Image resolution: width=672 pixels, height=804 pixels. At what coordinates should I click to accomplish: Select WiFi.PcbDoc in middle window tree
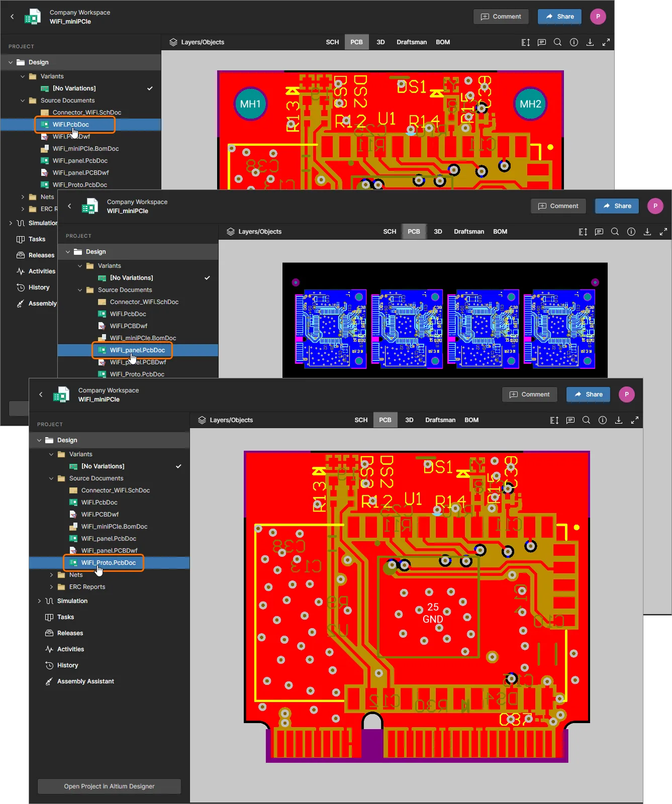[128, 314]
